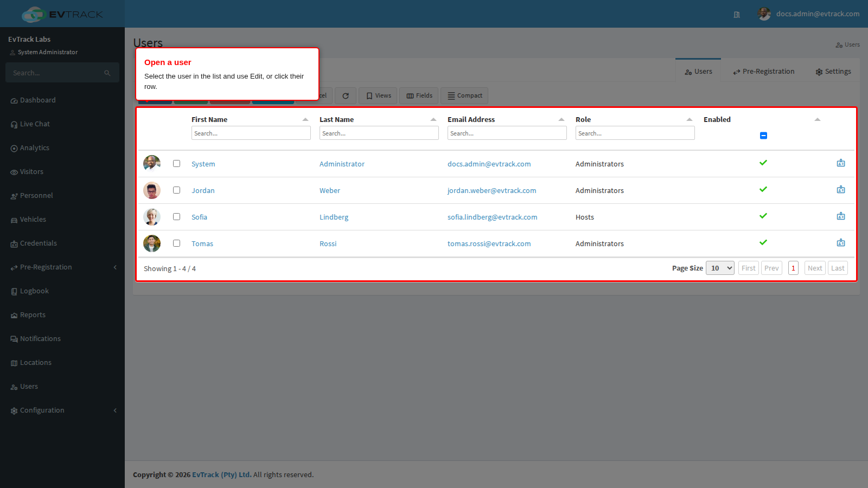Click the refresh icon in the toolbar
Screen dimensions: 868x488
click(346, 95)
